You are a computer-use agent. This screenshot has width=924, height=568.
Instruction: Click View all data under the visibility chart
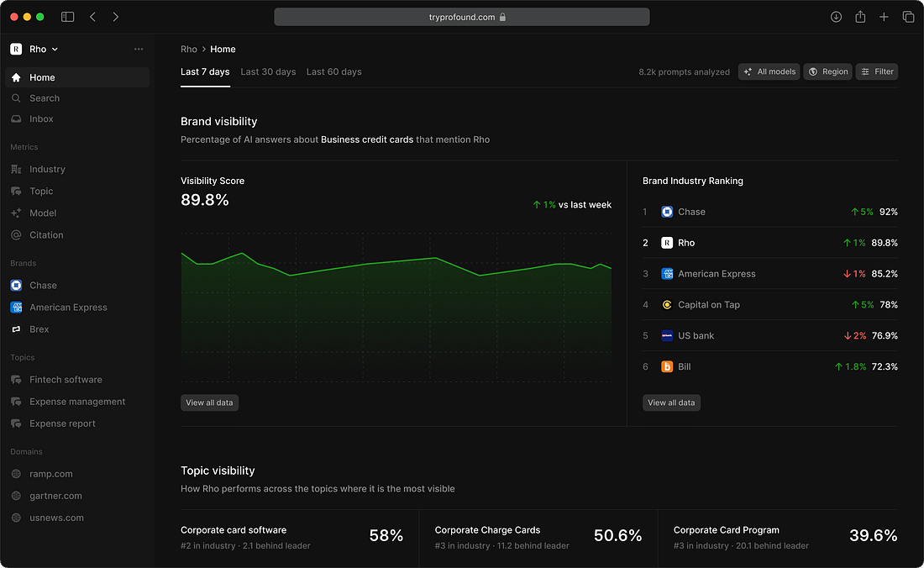209,402
